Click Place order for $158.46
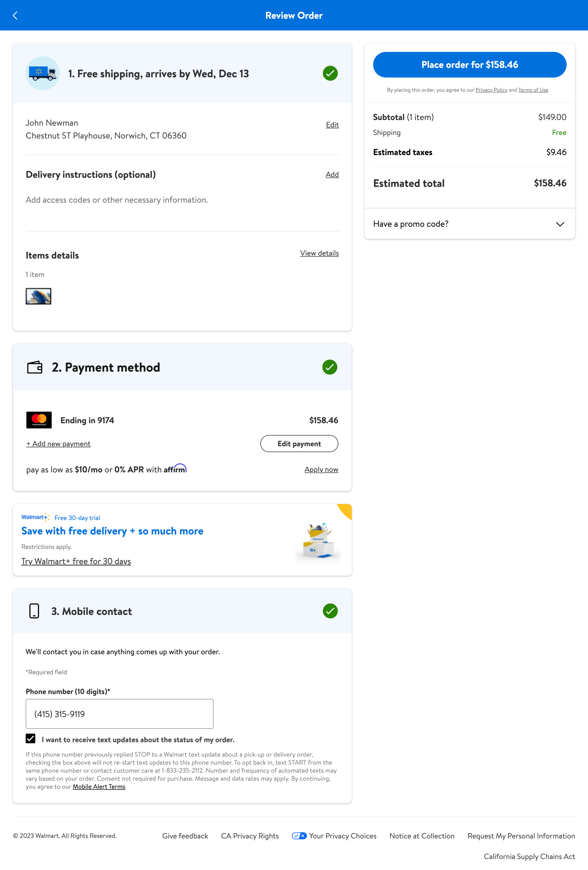Screen dimensions: 588x870 click(469, 64)
